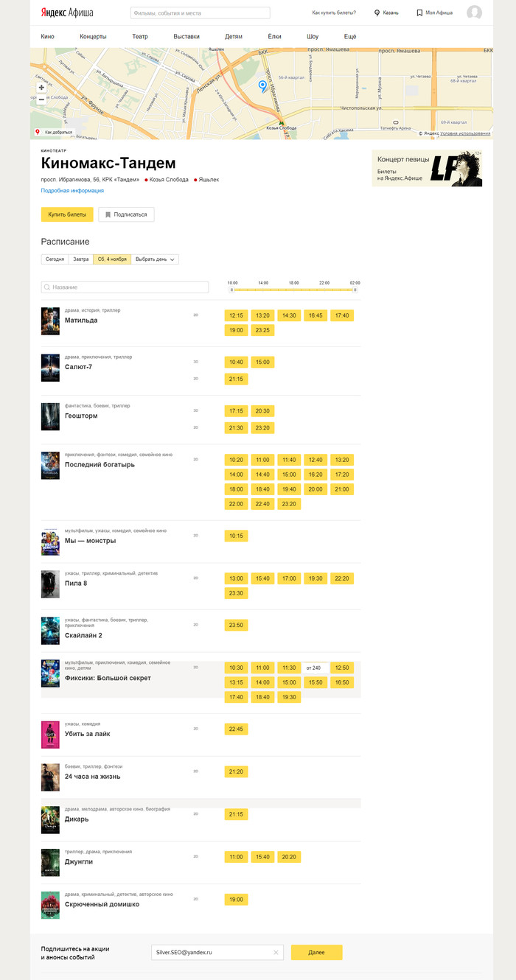Click the Матильда movie poster thumbnail
Image resolution: width=516 pixels, height=980 pixels.
[x=50, y=322]
